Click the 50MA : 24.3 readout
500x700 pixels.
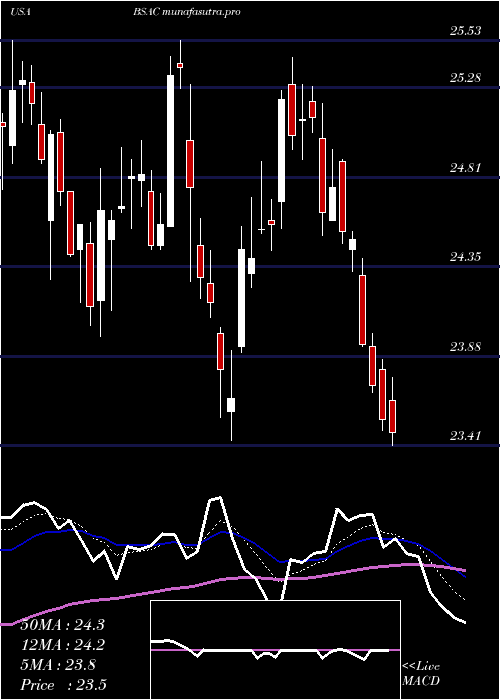[63, 625]
